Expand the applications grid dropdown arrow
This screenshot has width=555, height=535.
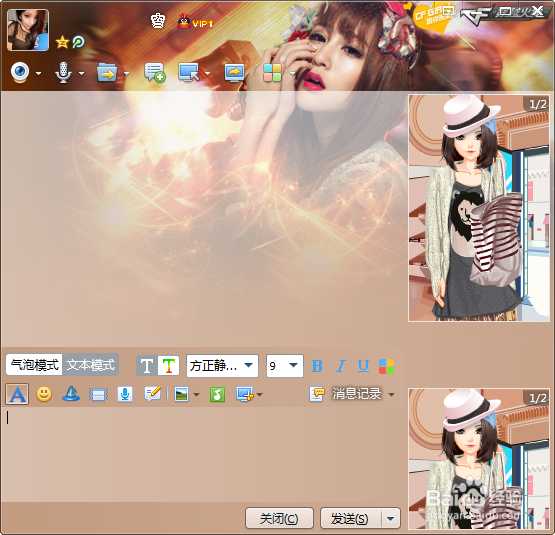coord(292,73)
